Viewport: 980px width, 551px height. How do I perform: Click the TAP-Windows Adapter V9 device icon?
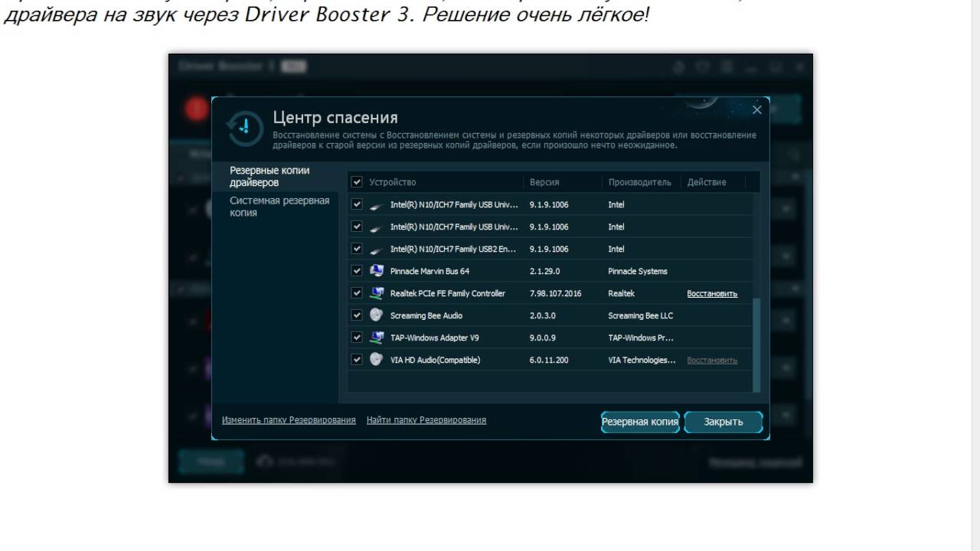376,337
